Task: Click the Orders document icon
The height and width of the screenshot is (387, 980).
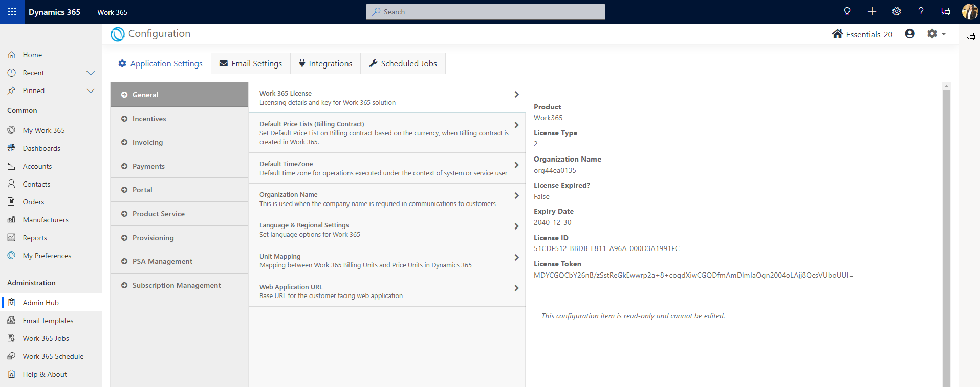Action: 11,202
